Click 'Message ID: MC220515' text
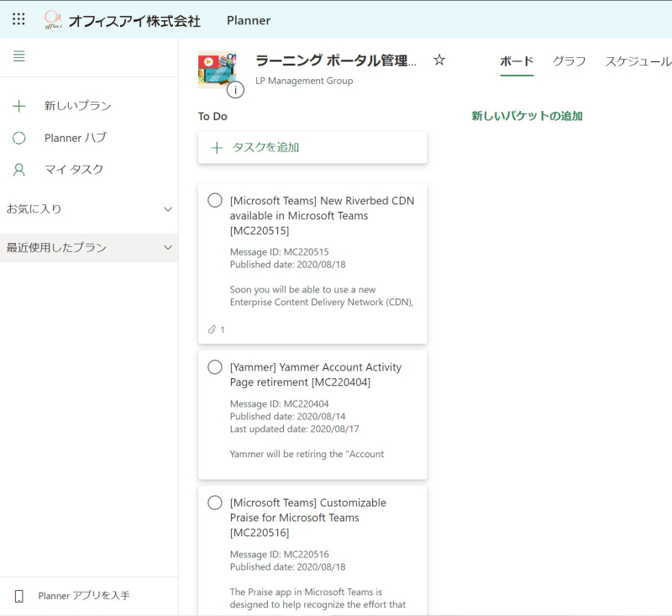The image size is (672, 616). tap(280, 252)
